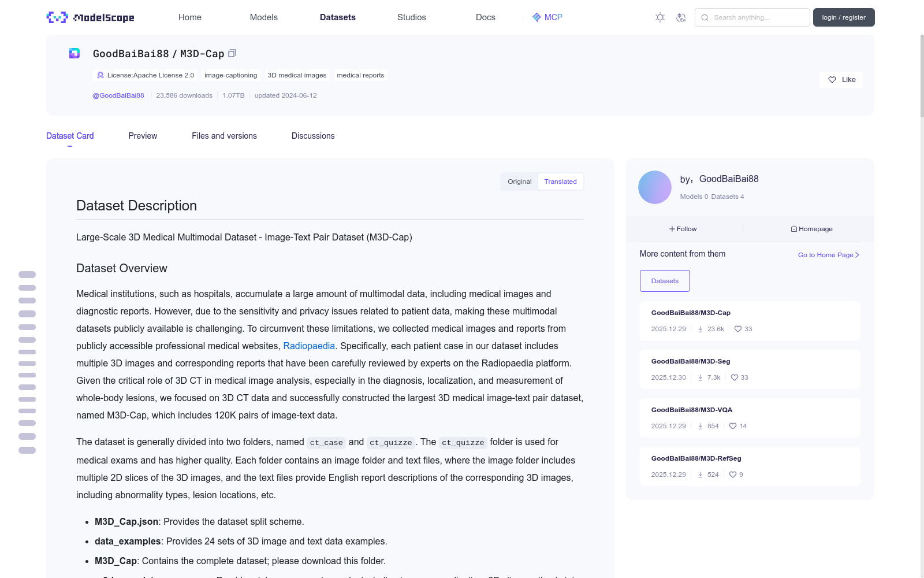This screenshot has height=578, width=924.
Task: Open the Discussions tab
Action: pos(313,136)
